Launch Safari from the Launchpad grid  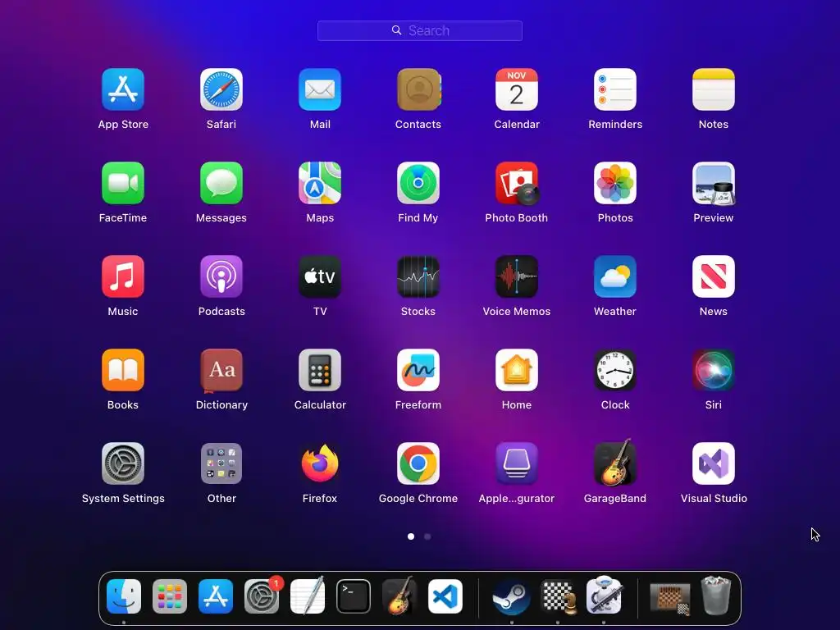pos(221,89)
